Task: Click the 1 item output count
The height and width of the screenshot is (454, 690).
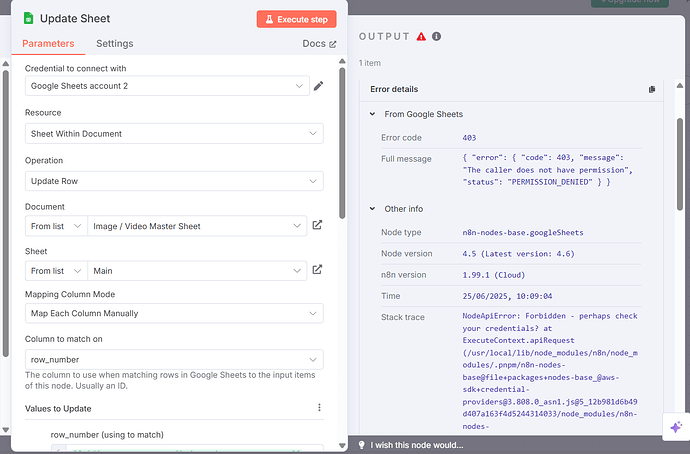Action: tap(370, 63)
